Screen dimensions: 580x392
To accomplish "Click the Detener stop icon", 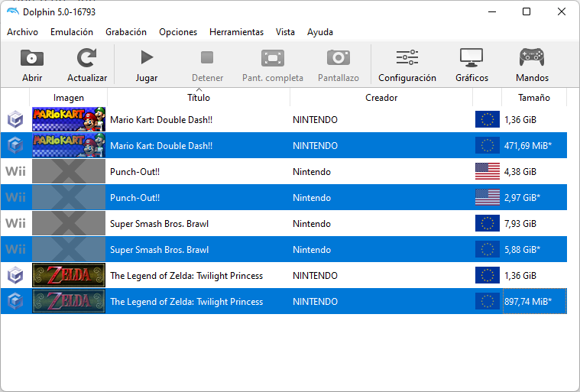I will tap(207, 57).
